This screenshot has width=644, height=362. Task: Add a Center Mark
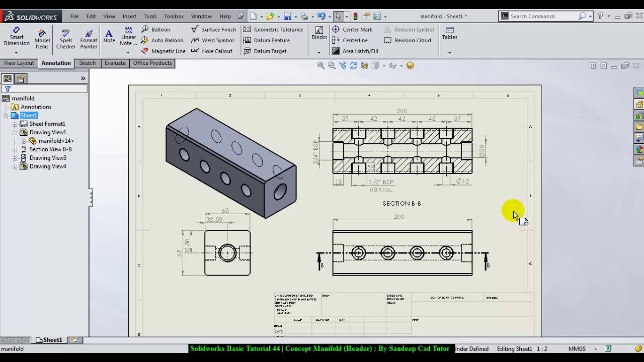coord(352,30)
